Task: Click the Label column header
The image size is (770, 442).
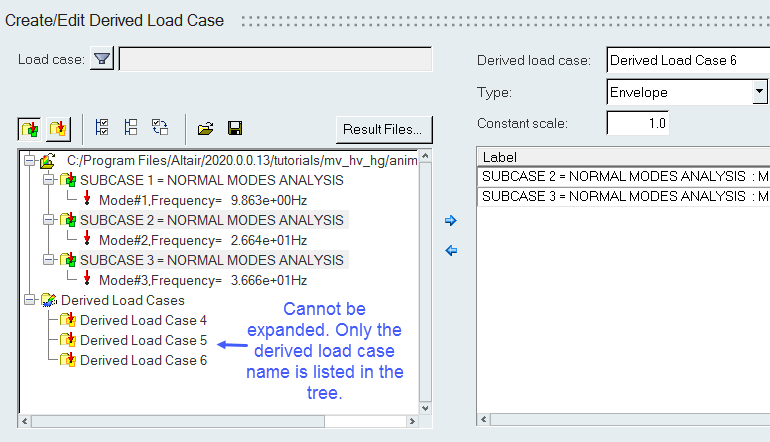Action: pos(624,157)
